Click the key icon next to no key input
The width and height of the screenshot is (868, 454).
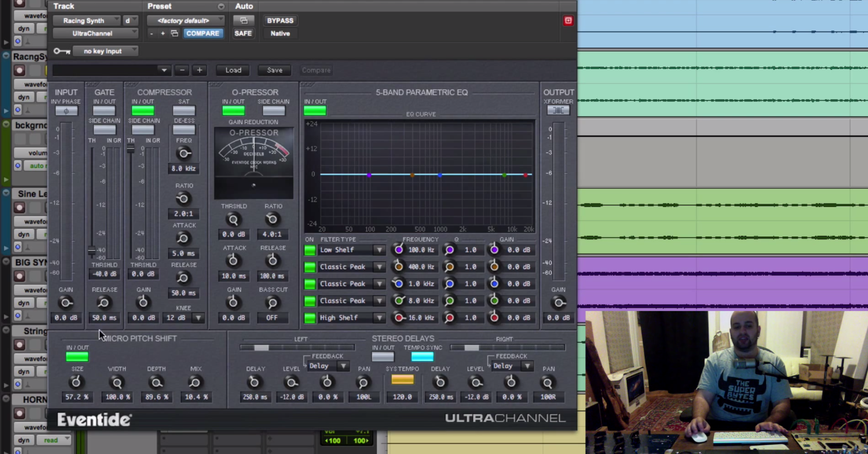pos(61,51)
